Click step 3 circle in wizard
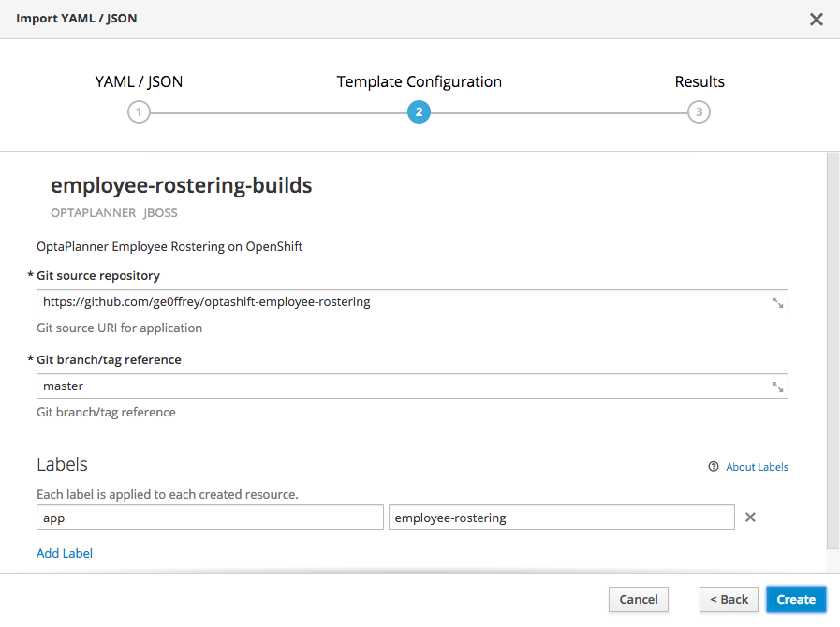 (699, 112)
